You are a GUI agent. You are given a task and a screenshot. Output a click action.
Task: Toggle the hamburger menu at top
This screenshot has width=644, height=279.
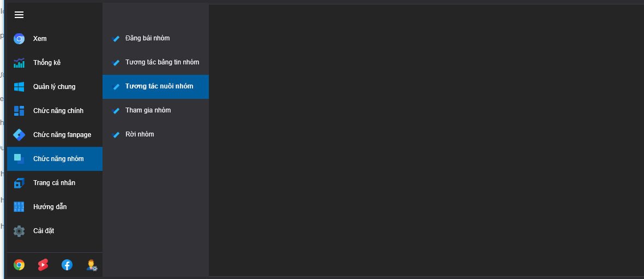click(19, 15)
